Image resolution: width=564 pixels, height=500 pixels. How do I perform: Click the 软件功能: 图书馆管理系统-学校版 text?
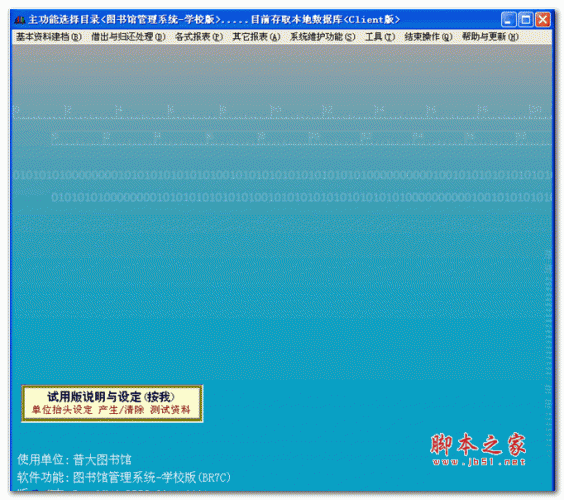[x=124, y=477]
